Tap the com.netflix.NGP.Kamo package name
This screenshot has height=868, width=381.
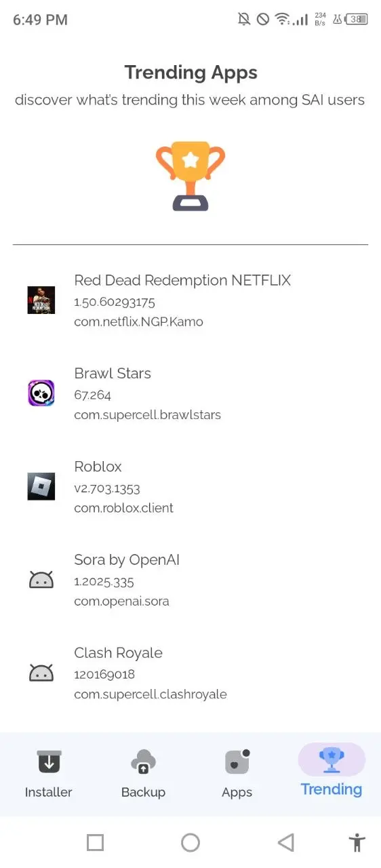point(138,321)
